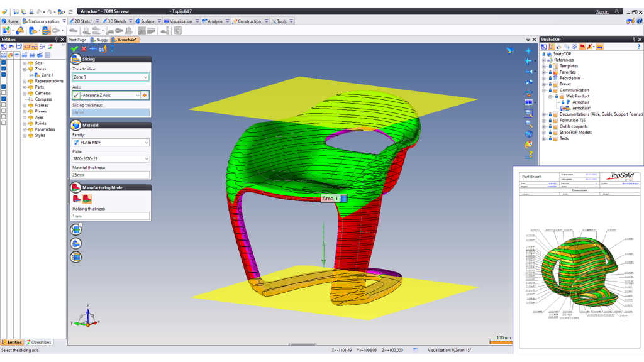
Task: Switch to the Operations tab at bottom
Action: (38, 343)
